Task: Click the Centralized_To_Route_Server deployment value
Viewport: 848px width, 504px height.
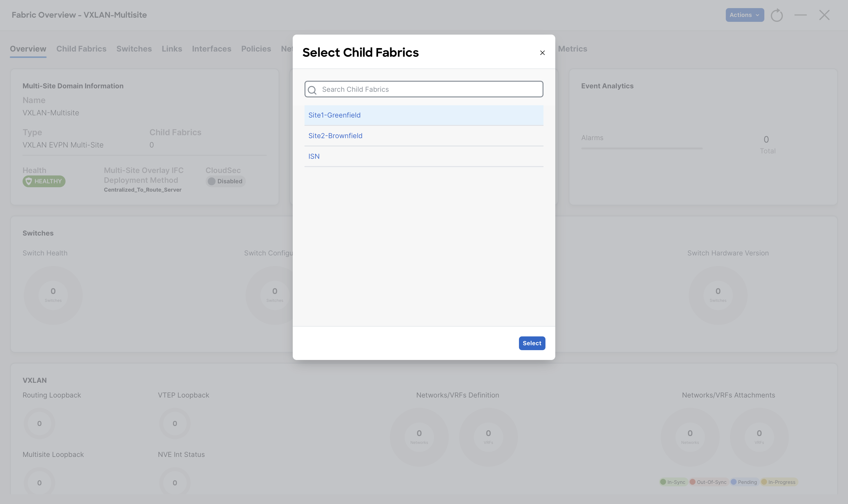Action: 143,190
